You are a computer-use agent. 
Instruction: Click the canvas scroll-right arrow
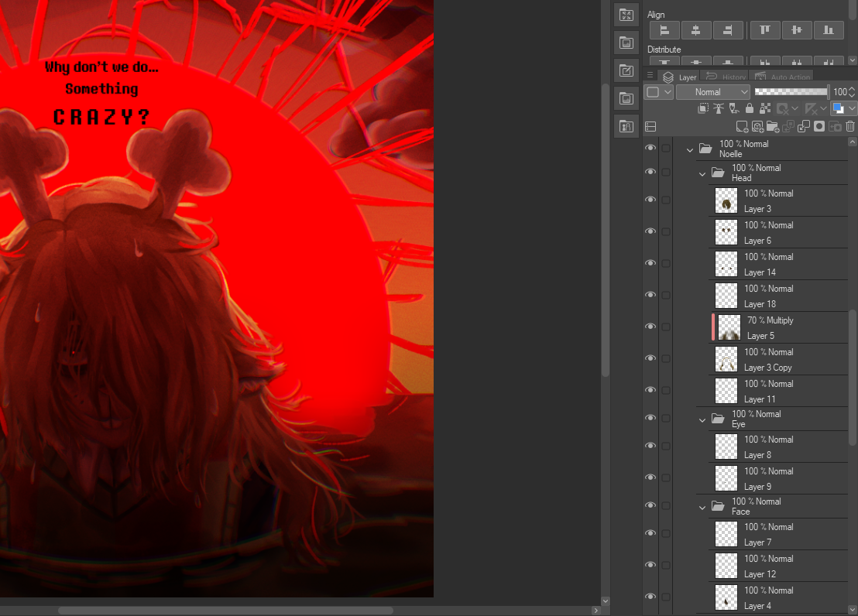point(596,611)
